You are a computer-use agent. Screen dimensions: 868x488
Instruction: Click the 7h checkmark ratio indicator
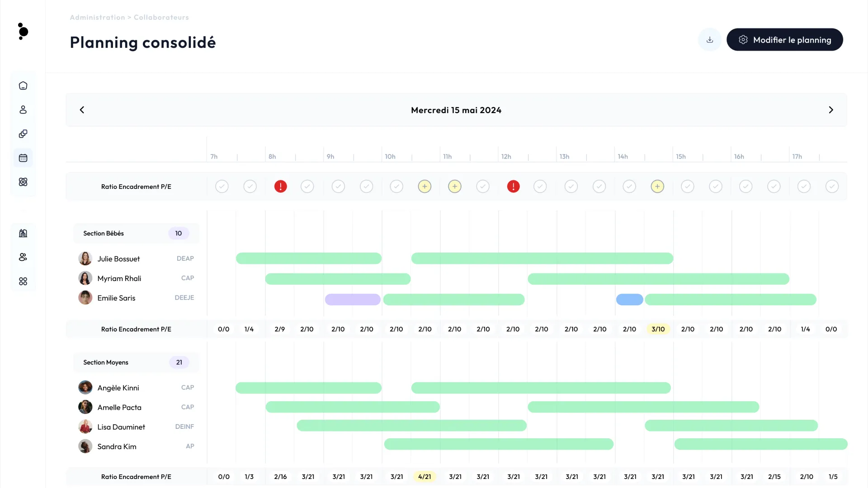click(222, 186)
